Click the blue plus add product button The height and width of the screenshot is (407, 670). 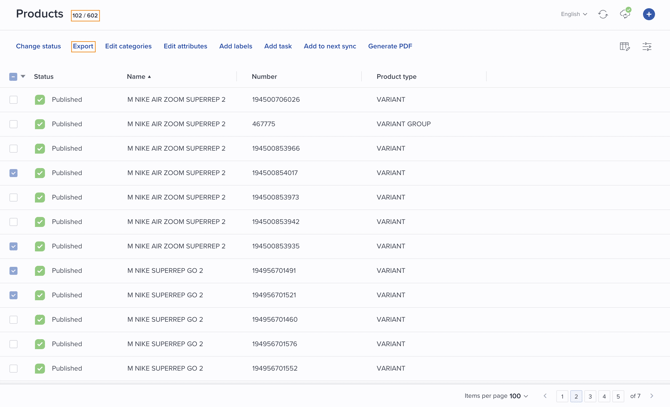point(649,15)
